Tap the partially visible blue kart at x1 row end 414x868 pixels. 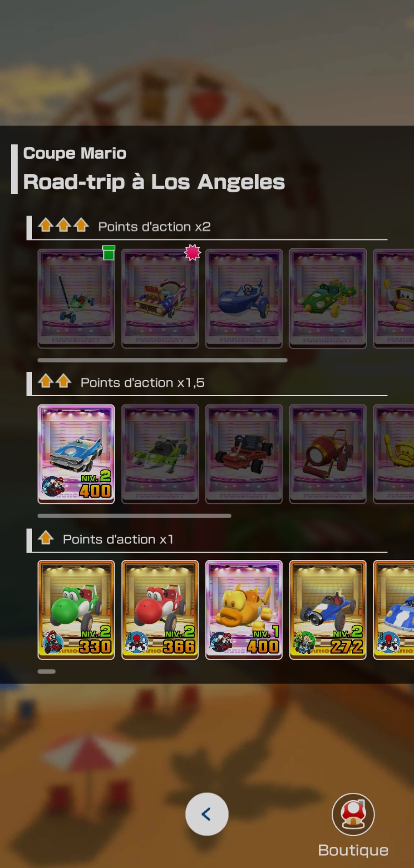(x=394, y=610)
